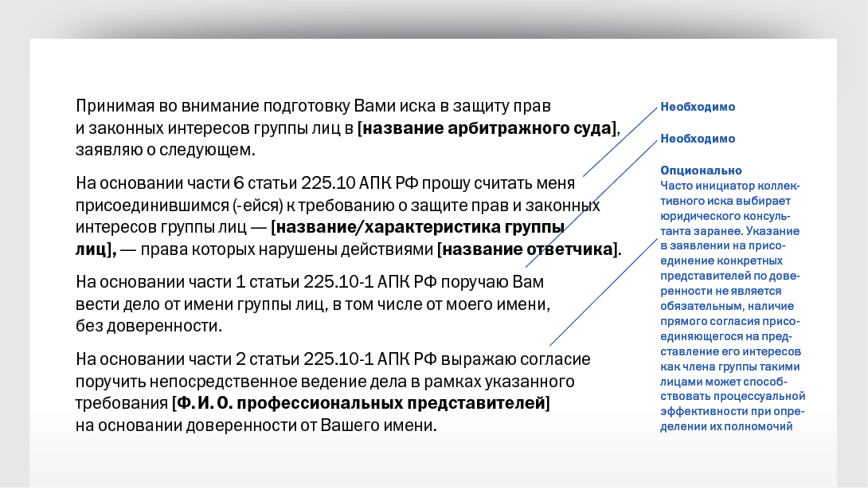
Task: Click the second «Необходимо» annotation label
Action: point(698,139)
